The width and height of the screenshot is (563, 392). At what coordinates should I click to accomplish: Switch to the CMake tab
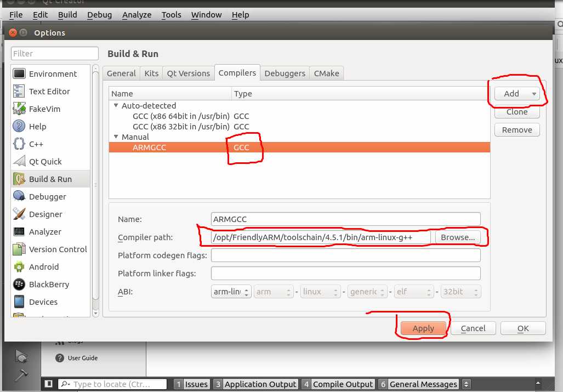[326, 73]
